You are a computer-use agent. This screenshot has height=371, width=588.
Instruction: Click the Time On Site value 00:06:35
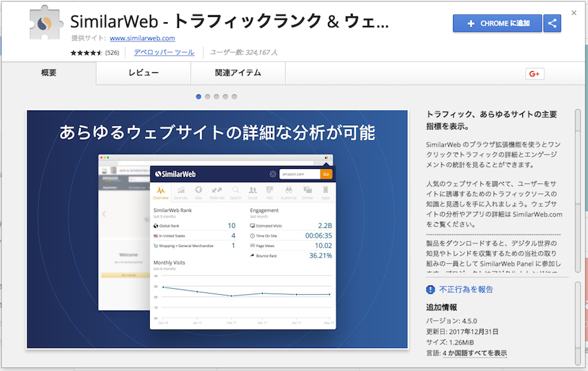pyautogui.click(x=318, y=236)
